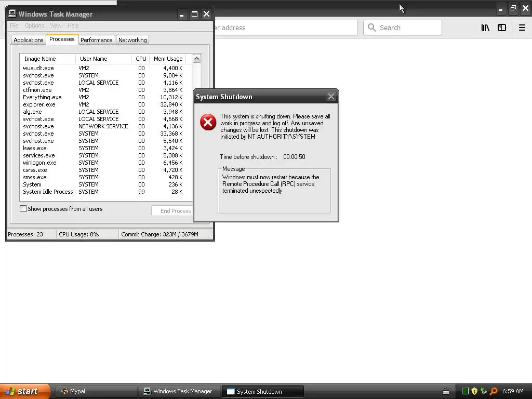Click the process list scroll up arrow

tap(197, 58)
